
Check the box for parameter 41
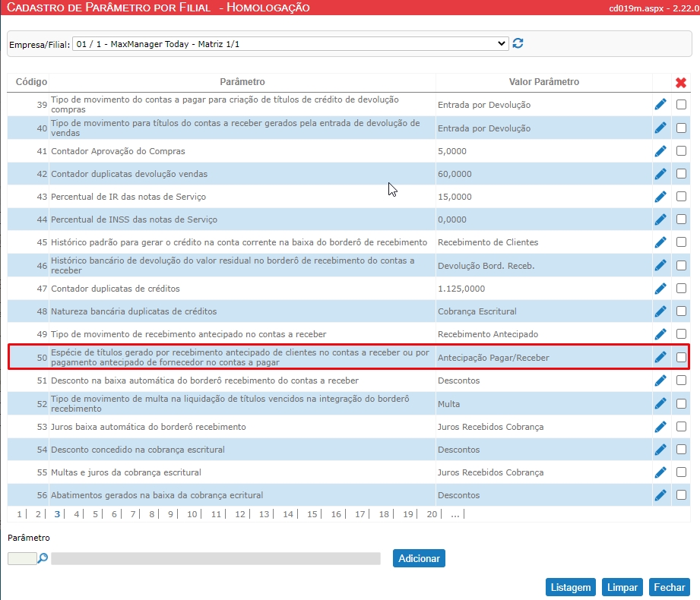[x=681, y=151]
